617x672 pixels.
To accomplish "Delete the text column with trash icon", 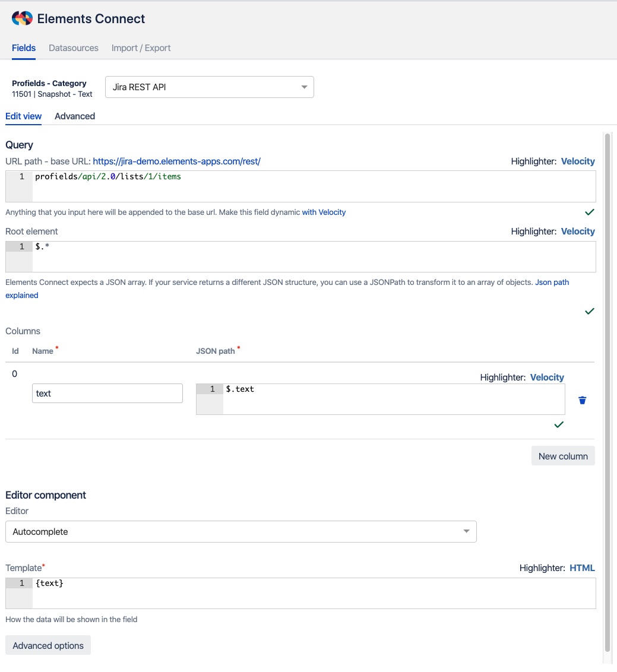I will 582,400.
